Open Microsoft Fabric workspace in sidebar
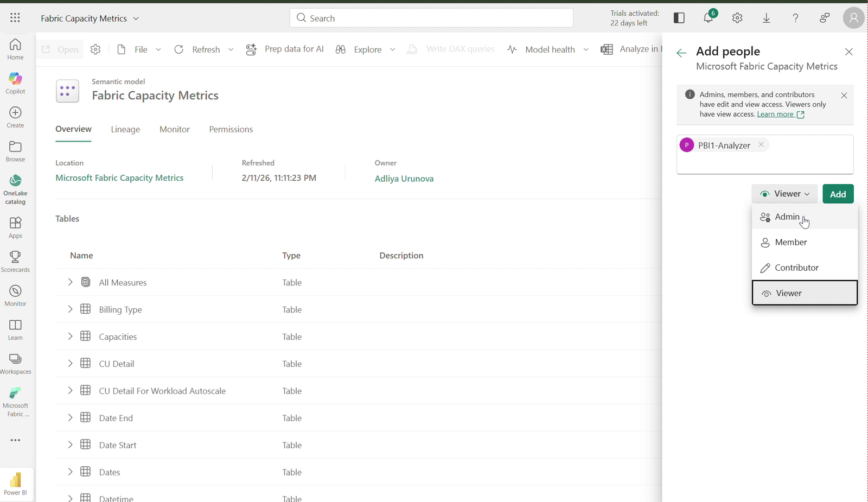This screenshot has width=868, height=502. [x=15, y=402]
